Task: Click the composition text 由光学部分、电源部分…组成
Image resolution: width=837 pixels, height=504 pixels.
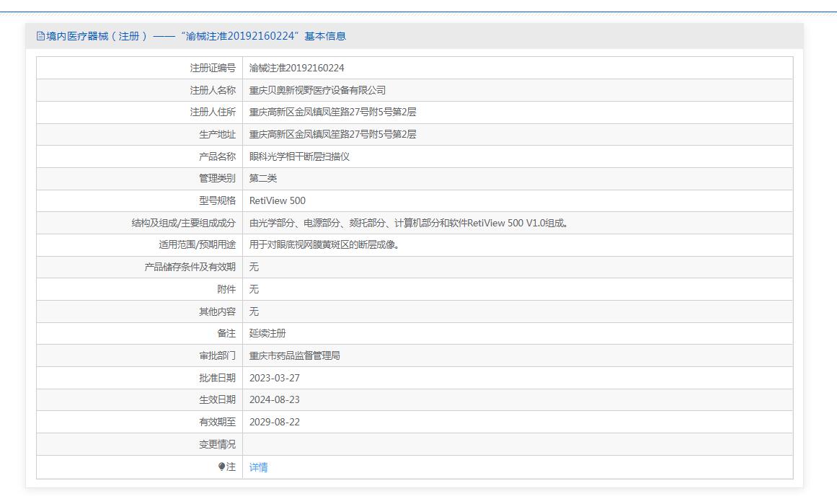Action: pos(409,224)
